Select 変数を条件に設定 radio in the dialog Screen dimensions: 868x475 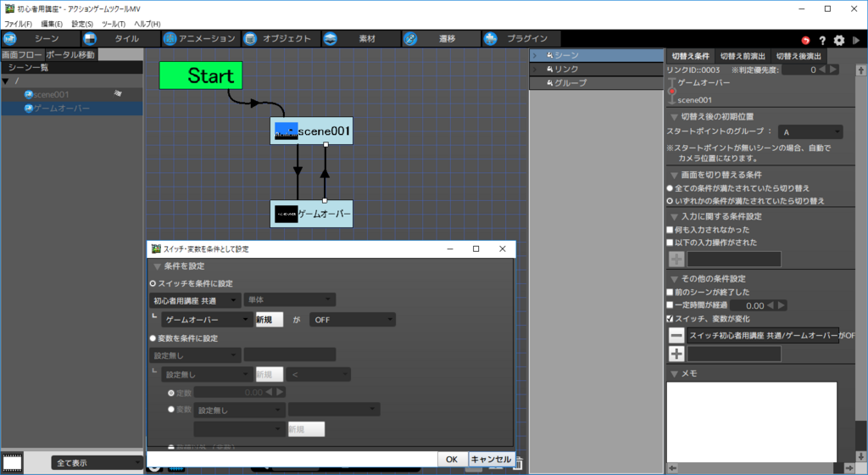(153, 338)
